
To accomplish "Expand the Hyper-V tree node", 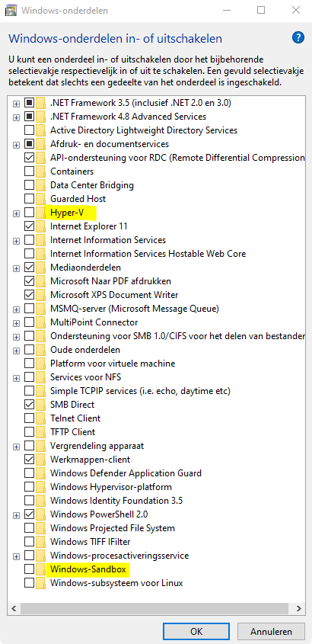I will tap(16, 213).
